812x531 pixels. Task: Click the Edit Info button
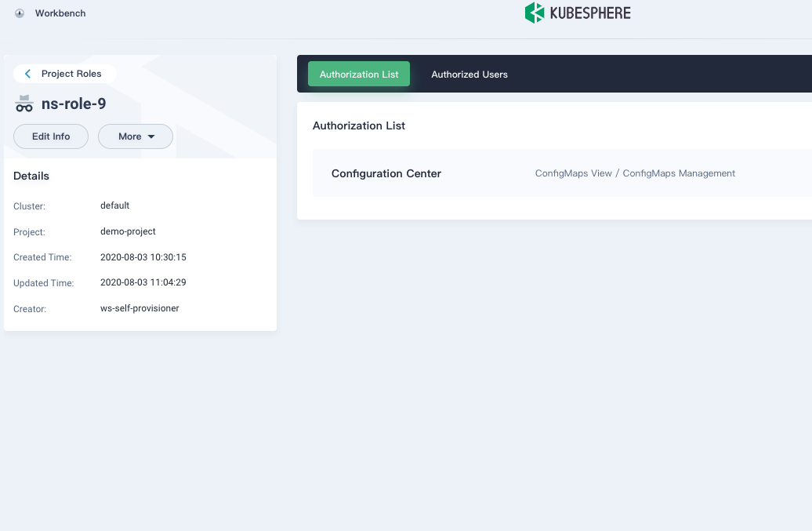[51, 136]
